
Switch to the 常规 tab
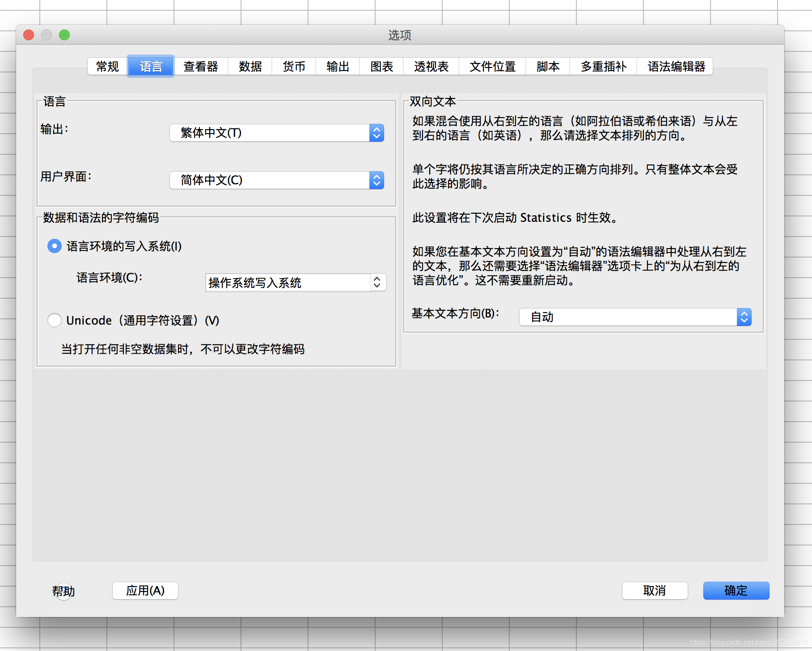pyautogui.click(x=107, y=67)
